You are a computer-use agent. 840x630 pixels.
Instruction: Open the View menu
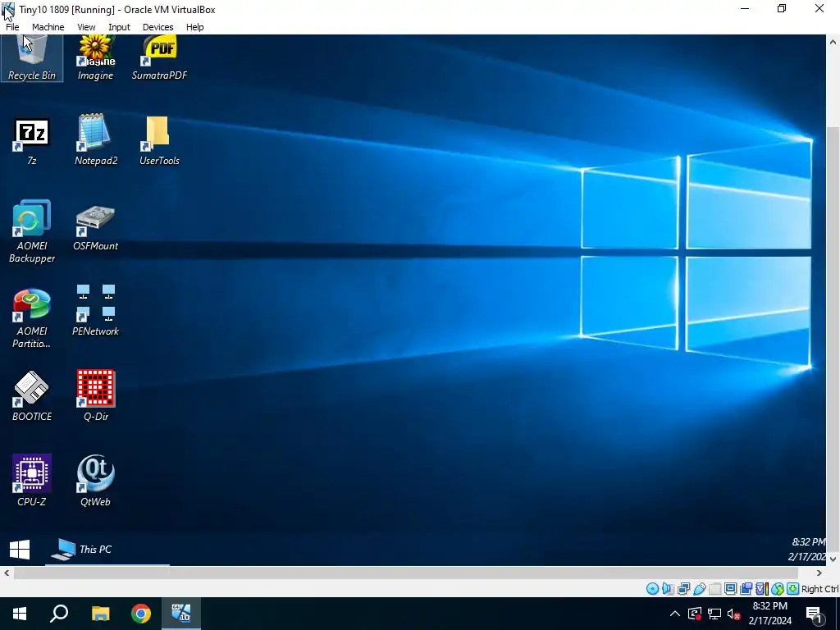(86, 27)
